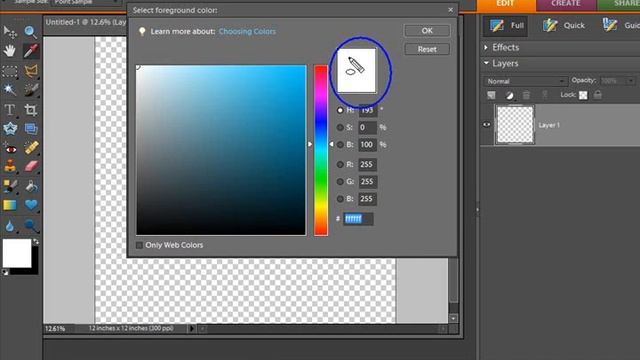Select the blue B radio button
The image size is (640, 360).
(340, 199)
